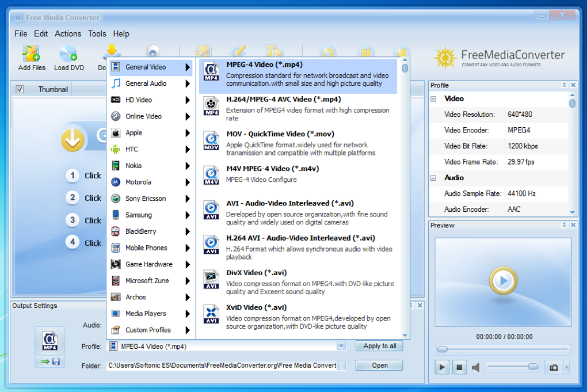Expand the Mobile Phones submenu arrow
The width and height of the screenshot is (587, 392).
point(188,248)
